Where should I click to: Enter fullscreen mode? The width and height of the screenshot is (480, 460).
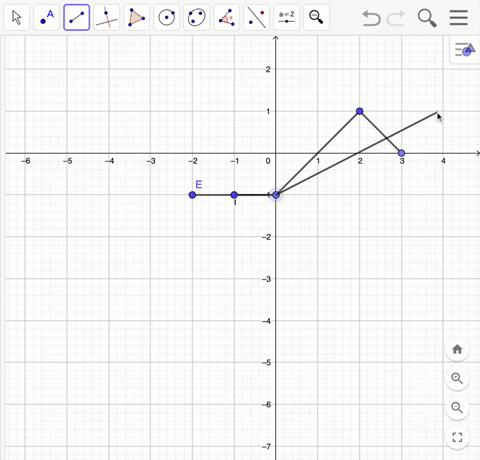coord(457,437)
